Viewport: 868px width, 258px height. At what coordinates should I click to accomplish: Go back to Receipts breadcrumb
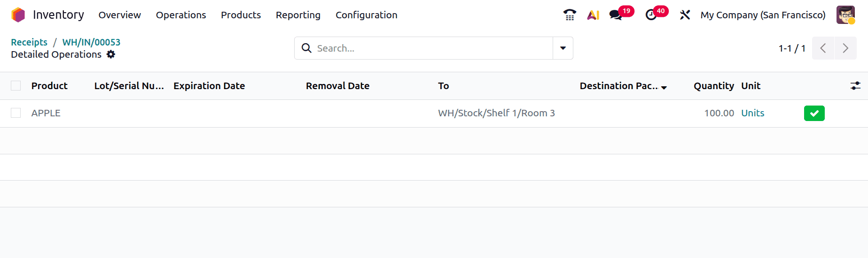click(x=29, y=42)
